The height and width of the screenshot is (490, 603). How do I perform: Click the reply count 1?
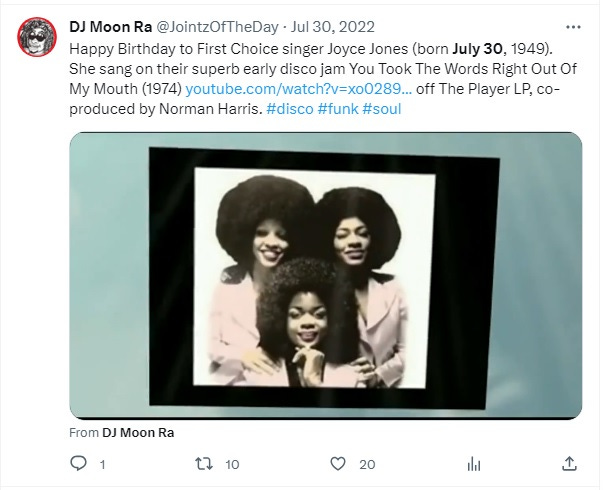click(102, 465)
